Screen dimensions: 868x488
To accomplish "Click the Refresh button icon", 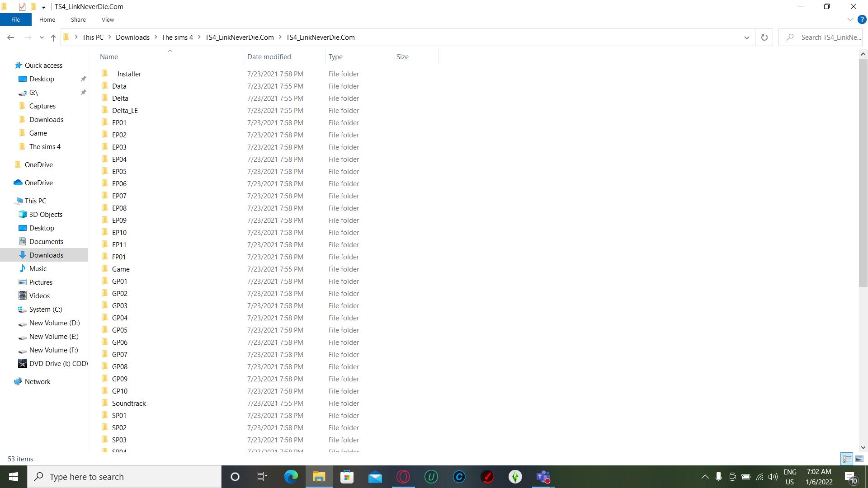I will point(764,37).
